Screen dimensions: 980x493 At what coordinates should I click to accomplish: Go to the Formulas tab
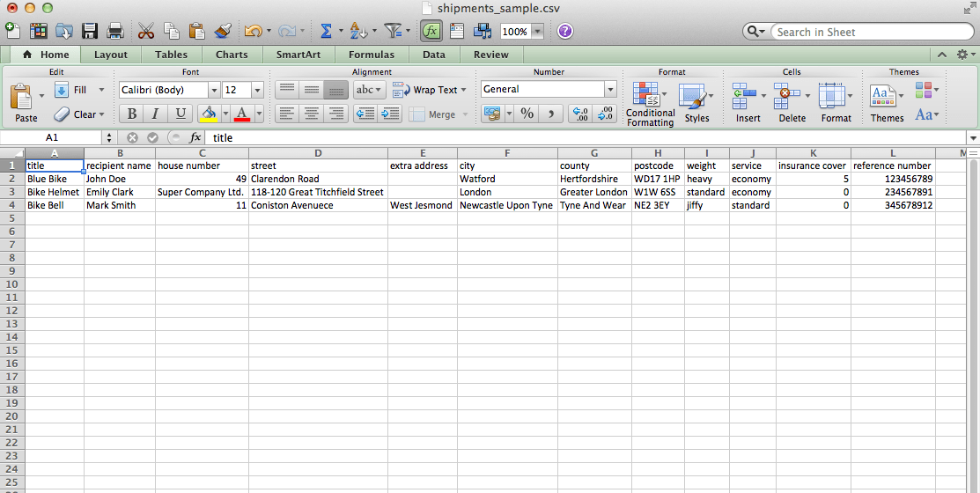coord(372,55)
